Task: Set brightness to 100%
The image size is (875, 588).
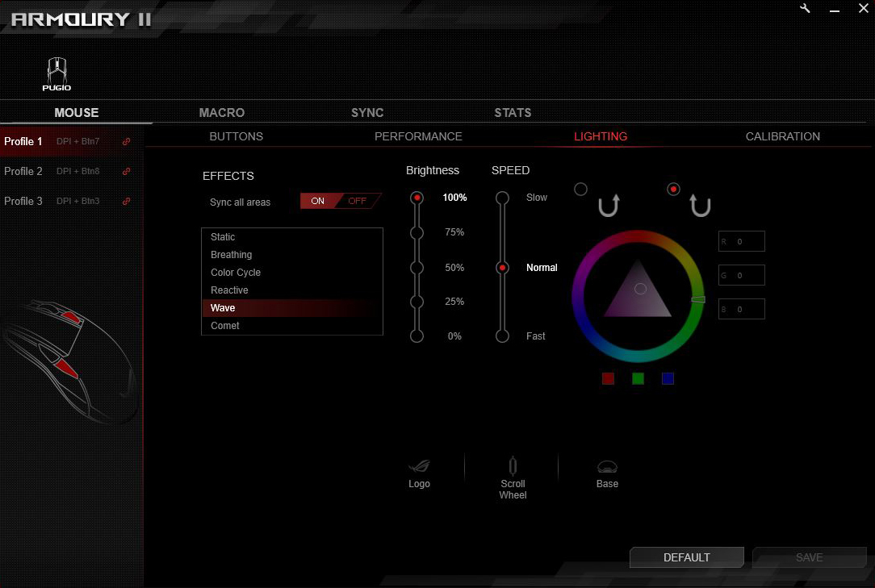Action: pyautogui.click(x=417, y=198)
